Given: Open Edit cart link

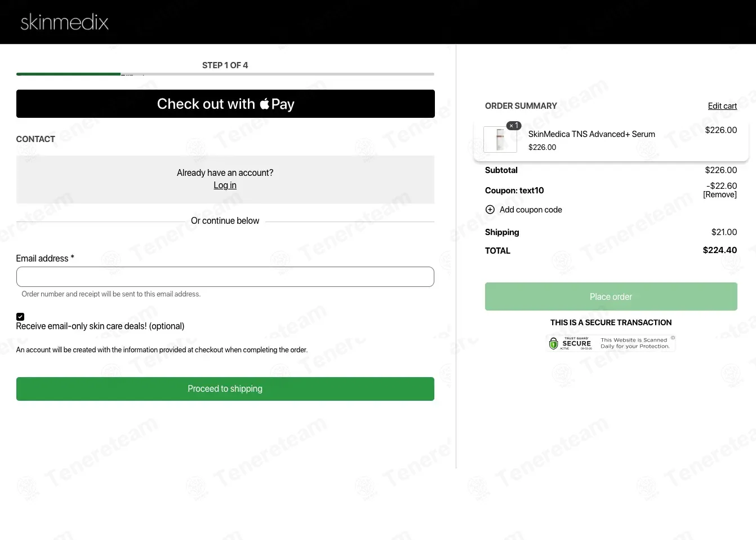Looking at the screenshot, I should pyautogui.click(x=722, y=106).
